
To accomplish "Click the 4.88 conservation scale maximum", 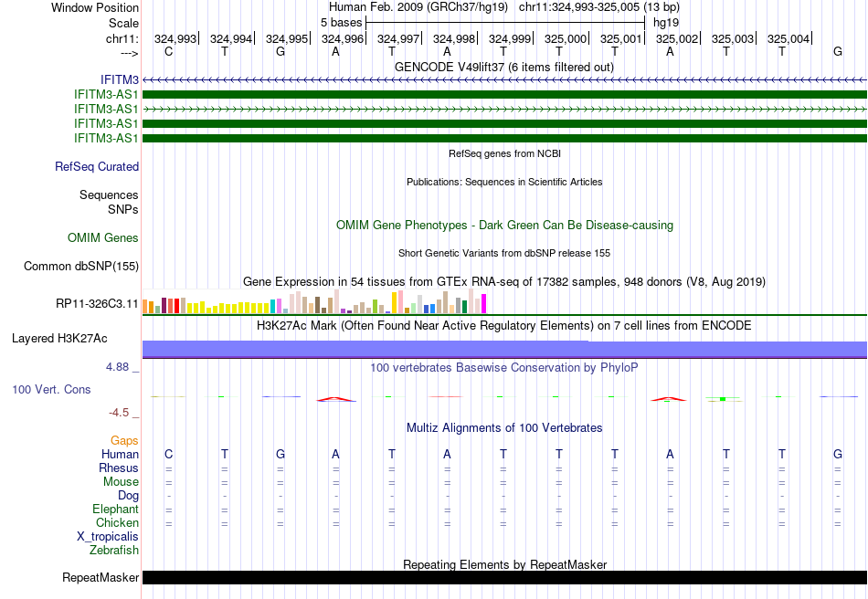I will pos(117,367).
